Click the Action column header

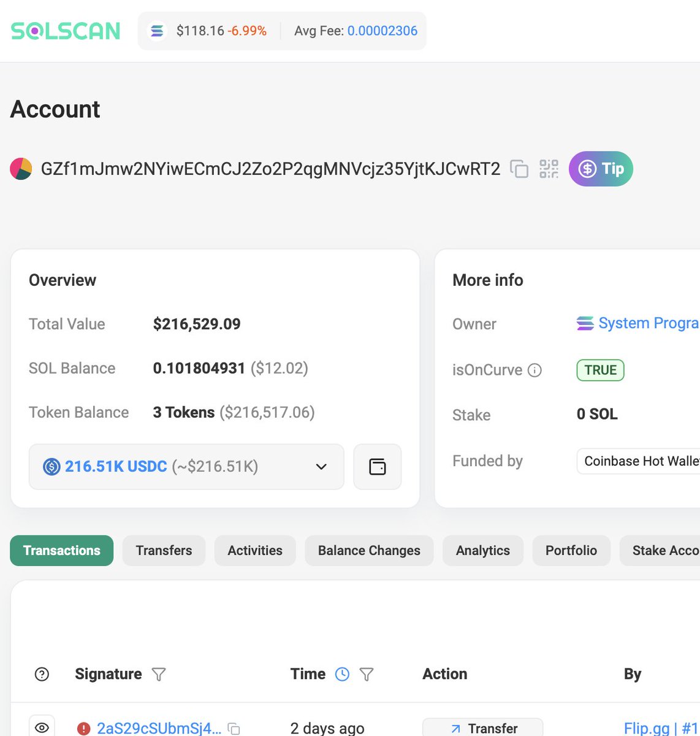pyautogui.click(x=445, y=674)
